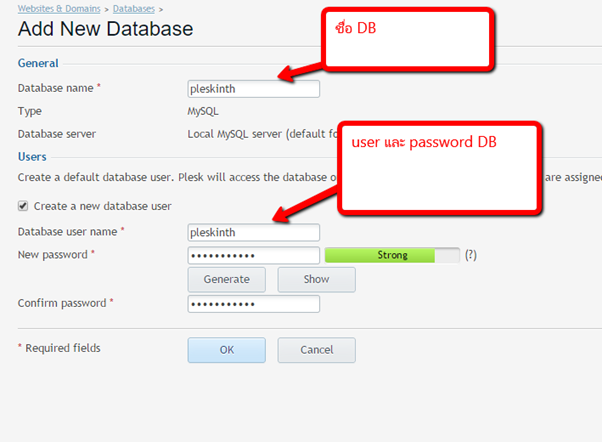Reveal password with the Show button
The width and height of the screenshot is (602, 442).
316,279
